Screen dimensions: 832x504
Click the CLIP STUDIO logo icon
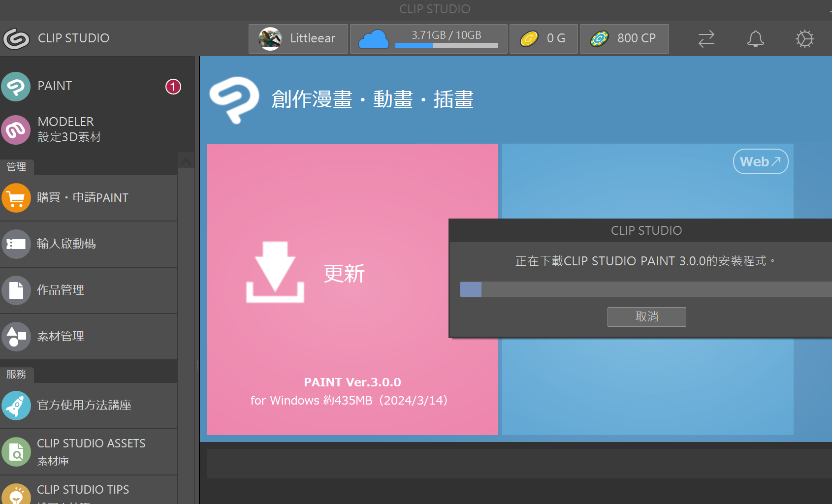click(x=16, y=38)
